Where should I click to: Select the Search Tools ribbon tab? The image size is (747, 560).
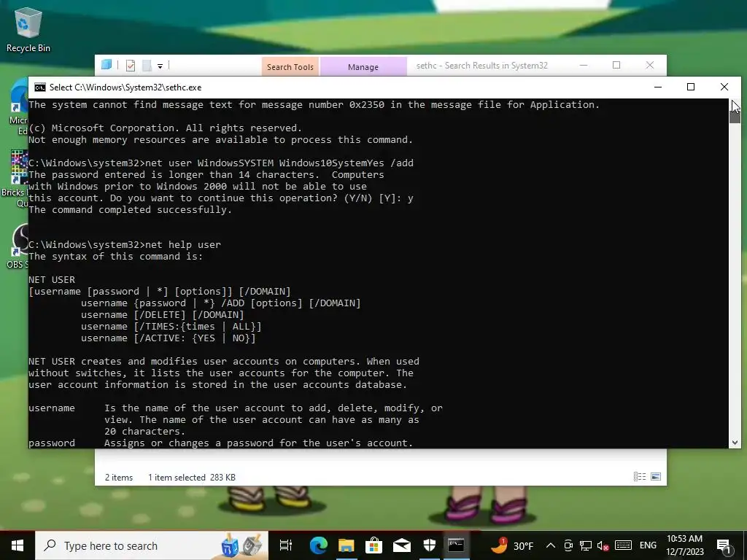(x=290, y=66)
